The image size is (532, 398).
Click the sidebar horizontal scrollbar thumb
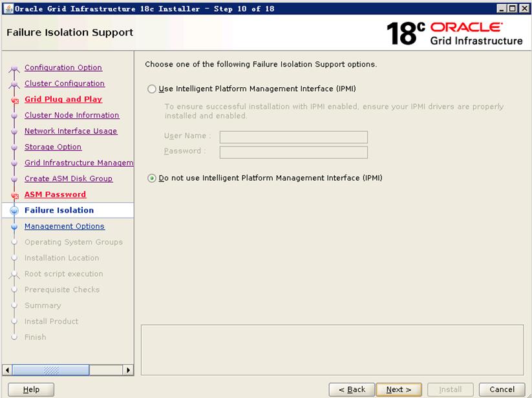(51, 370)
